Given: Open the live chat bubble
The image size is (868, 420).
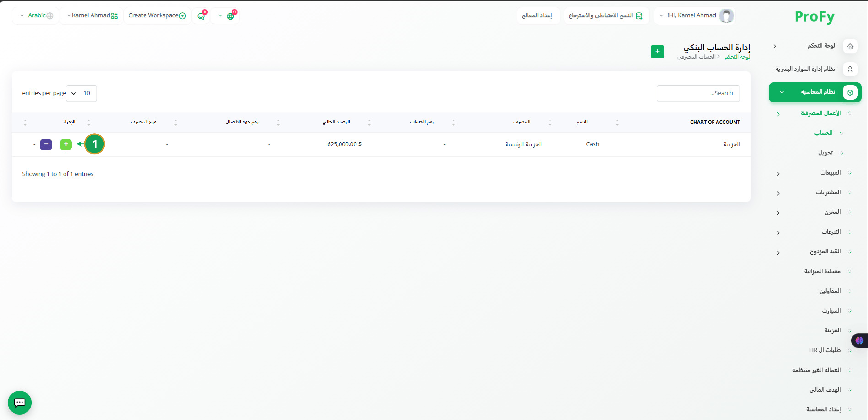Looking at the screenshot, I should click(20, 402).
